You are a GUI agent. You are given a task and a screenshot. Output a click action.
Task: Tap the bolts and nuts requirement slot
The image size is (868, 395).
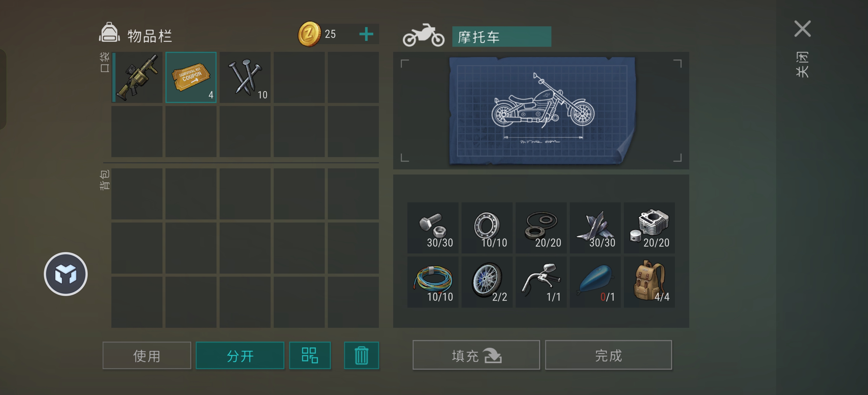(x=433, y=228)
